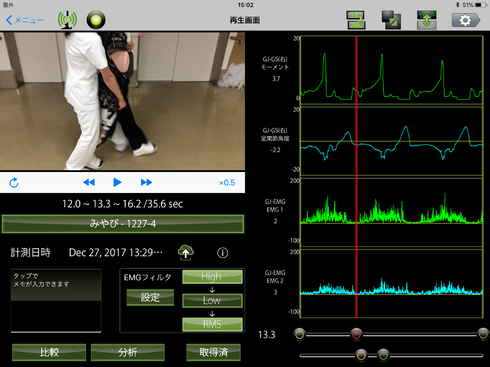Tap the green knob on range slider
Image resolution: width=490 pixels, height=367 pixels.
click(383, 355)
